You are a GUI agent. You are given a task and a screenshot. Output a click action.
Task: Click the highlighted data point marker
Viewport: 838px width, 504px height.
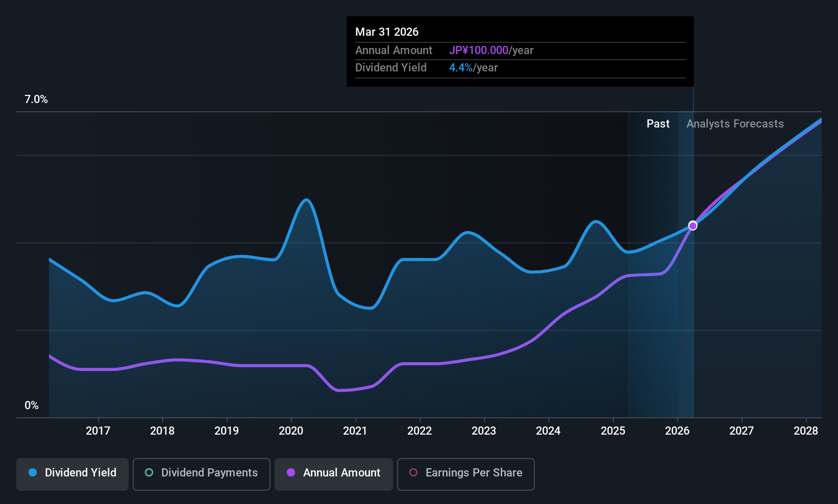click(693, 225)
